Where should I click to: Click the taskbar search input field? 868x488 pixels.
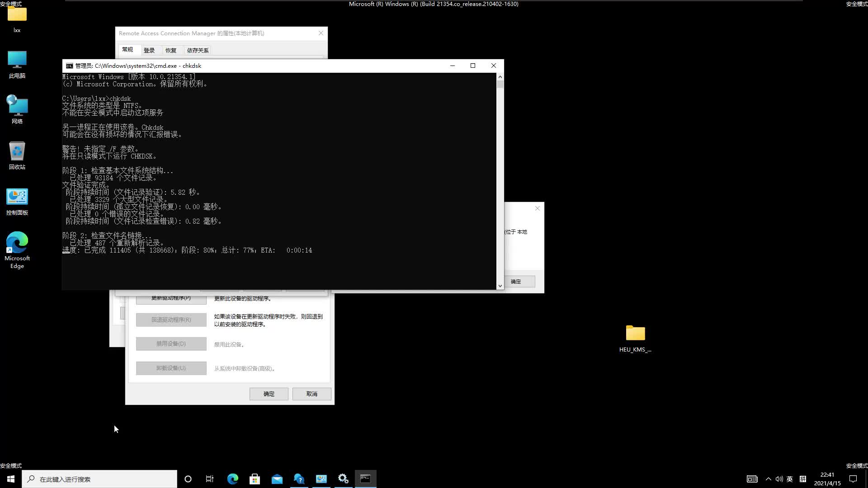coord(99,479)
